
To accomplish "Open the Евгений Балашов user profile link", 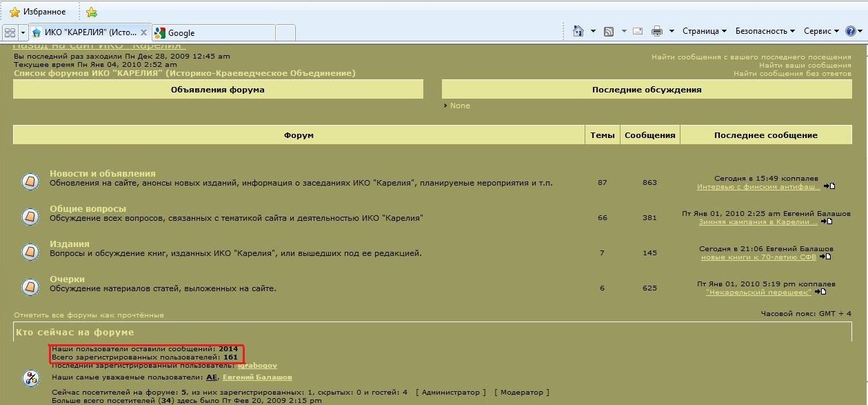I will pos(256,377).
